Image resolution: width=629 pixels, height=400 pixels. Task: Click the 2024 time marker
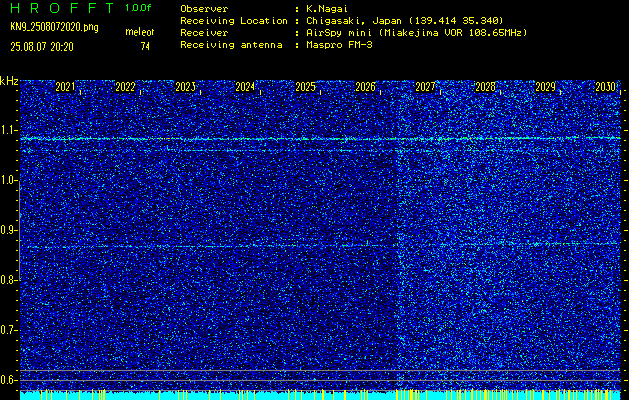pyautogui.click(x=245, y=87)
